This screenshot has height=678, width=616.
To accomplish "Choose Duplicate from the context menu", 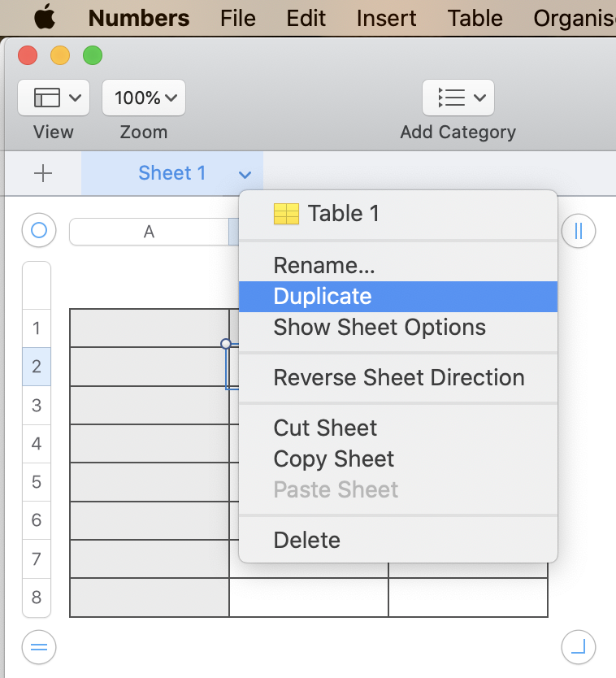I will tap(323, 296).
